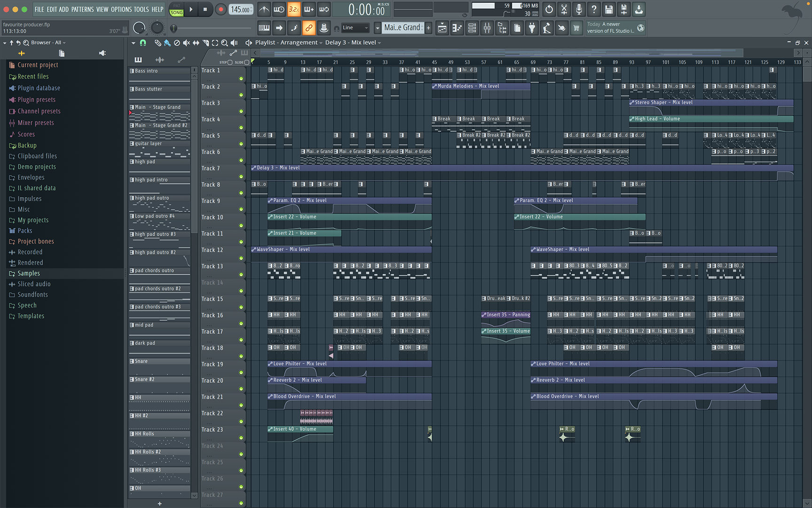Open the PATTERNS menu
Image resolution: width=812 pixels, height=508 pixels.
[83, 9]
